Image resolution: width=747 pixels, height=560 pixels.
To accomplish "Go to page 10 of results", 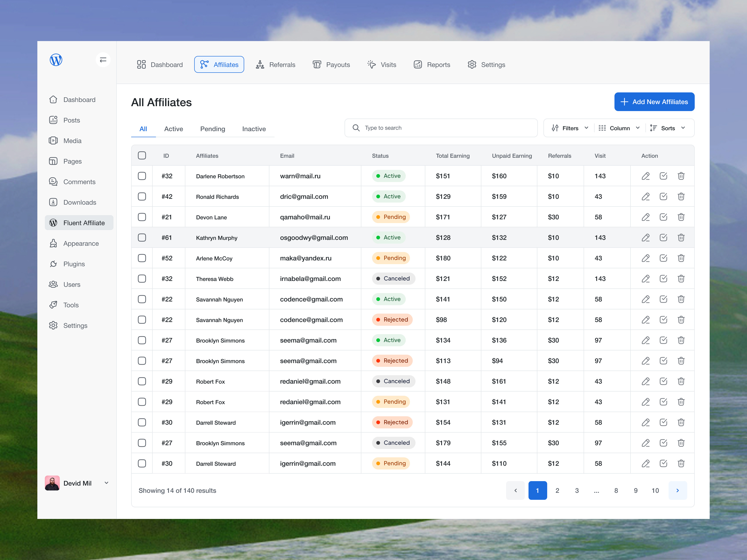I will tap(655, 490).
